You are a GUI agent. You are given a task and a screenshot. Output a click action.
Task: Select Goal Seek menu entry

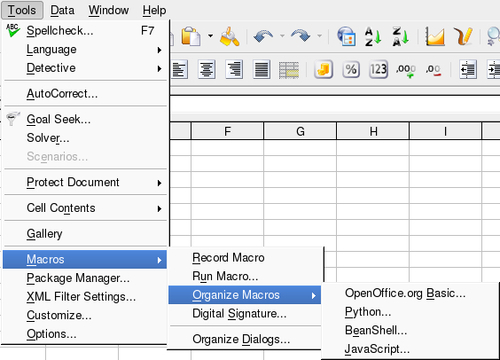tap(85, 119)
